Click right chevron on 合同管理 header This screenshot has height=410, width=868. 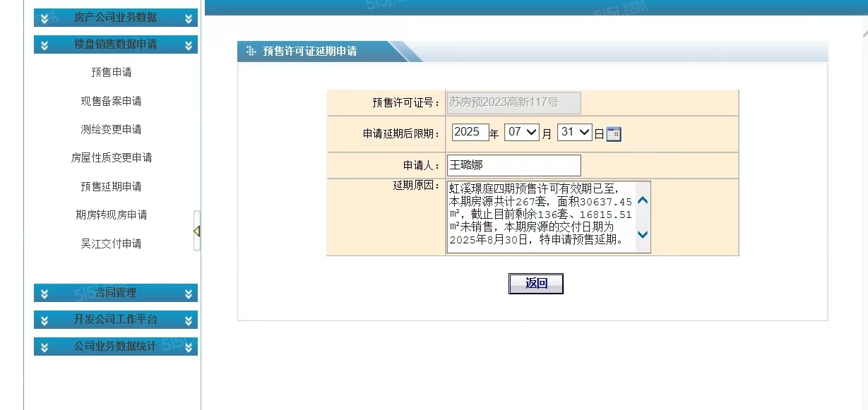[189, 294]
